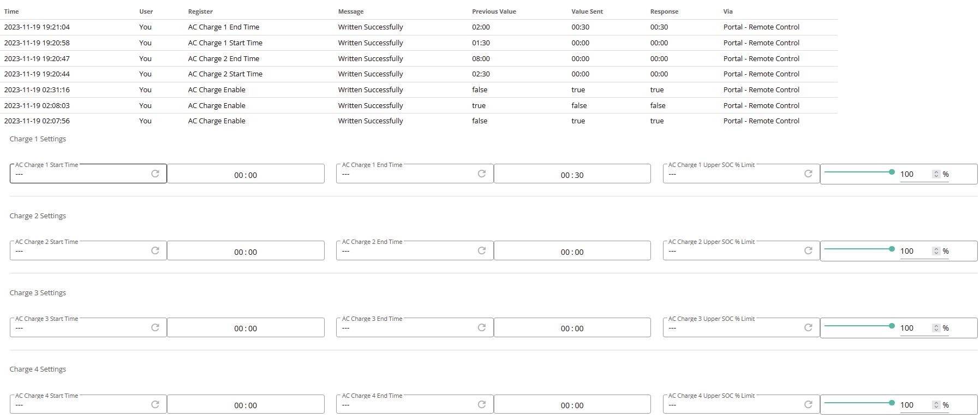Edit the AC Charge 2 End Time input
980x418 pixels.
[572, 251]
